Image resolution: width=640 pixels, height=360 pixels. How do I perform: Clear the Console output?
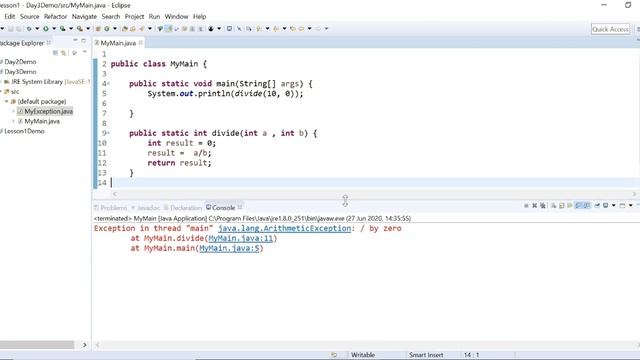pos(553,205)
